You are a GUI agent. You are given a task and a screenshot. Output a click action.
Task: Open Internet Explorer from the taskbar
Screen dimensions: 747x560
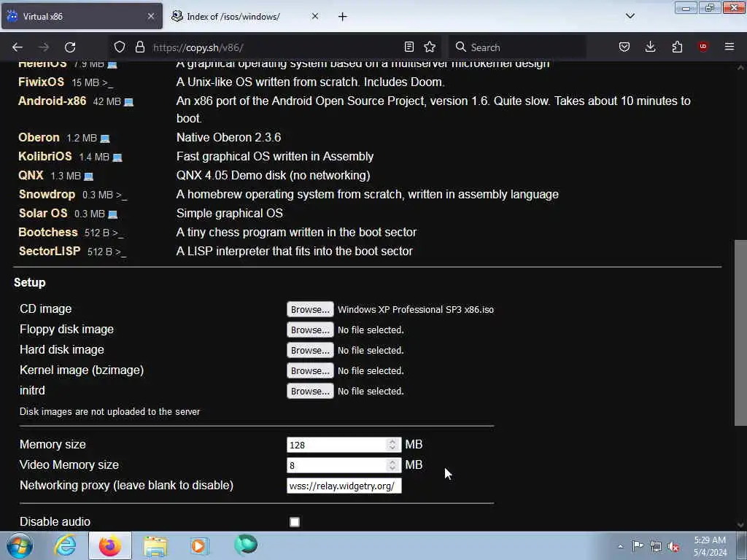click(x=65, y=545)
